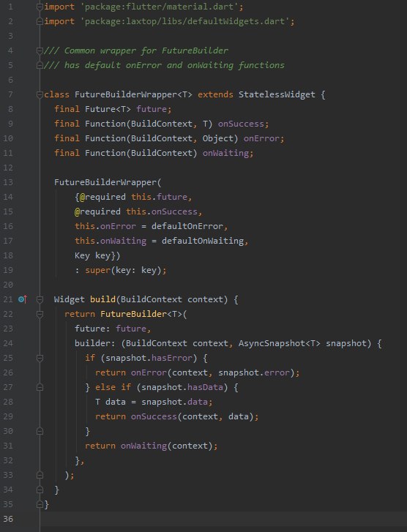The image size is (407, 532).
Task: Click the 'extends' keyword
Action: [x=215, y=94]
